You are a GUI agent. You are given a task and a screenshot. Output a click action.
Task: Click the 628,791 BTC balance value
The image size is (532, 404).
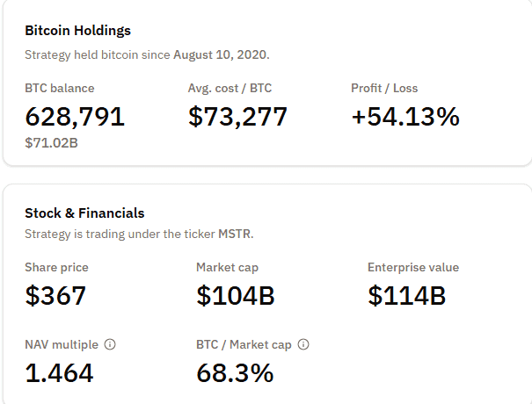pyautogui.click(x=75, y=117)
